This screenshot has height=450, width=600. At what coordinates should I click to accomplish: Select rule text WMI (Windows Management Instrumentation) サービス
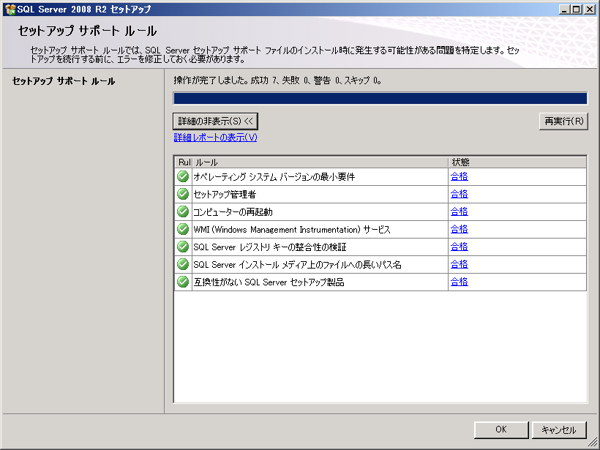click(x=292, y=230)
